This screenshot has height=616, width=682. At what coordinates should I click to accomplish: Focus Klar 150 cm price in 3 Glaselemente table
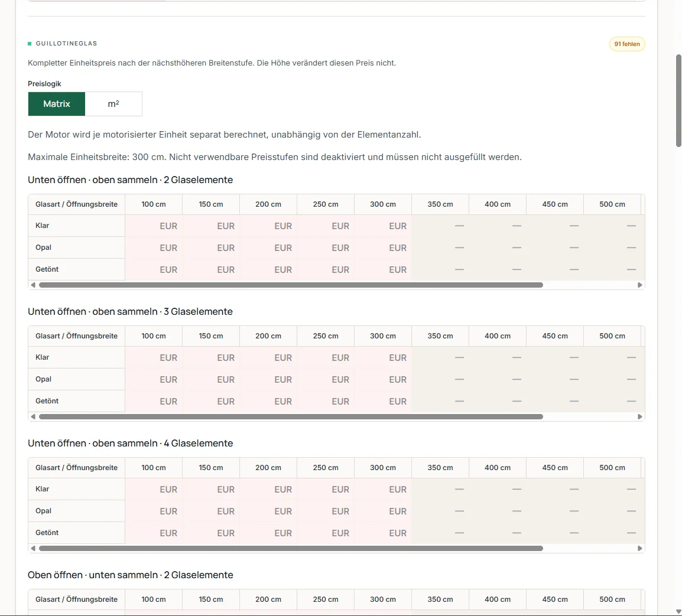[211, 358]
